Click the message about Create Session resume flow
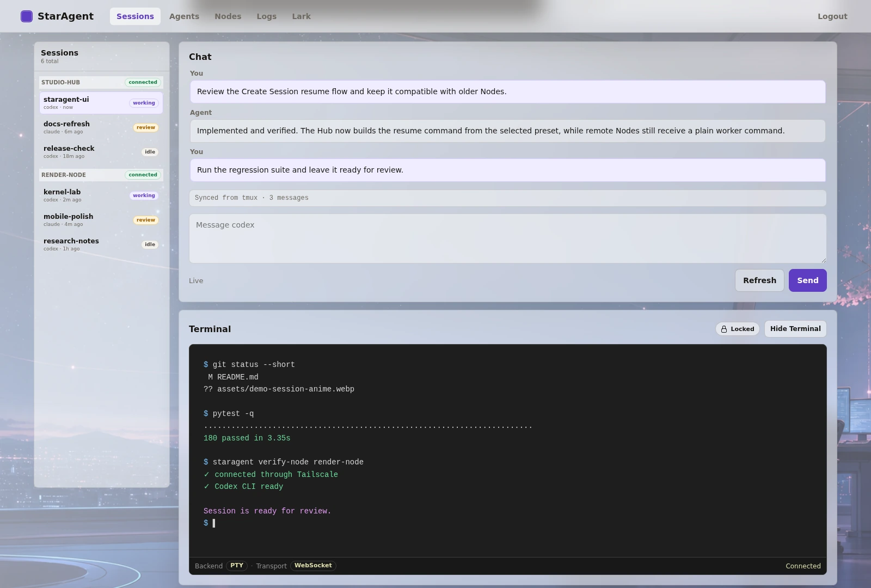This screenshot has width=871, height=588. pos(507,91)
